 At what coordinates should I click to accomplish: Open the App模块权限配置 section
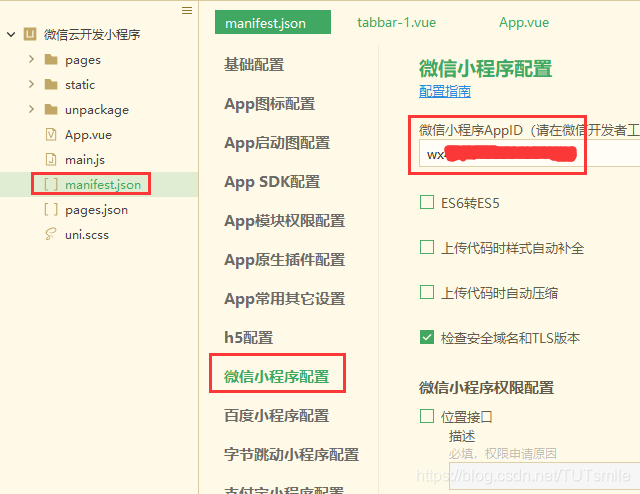285,221
